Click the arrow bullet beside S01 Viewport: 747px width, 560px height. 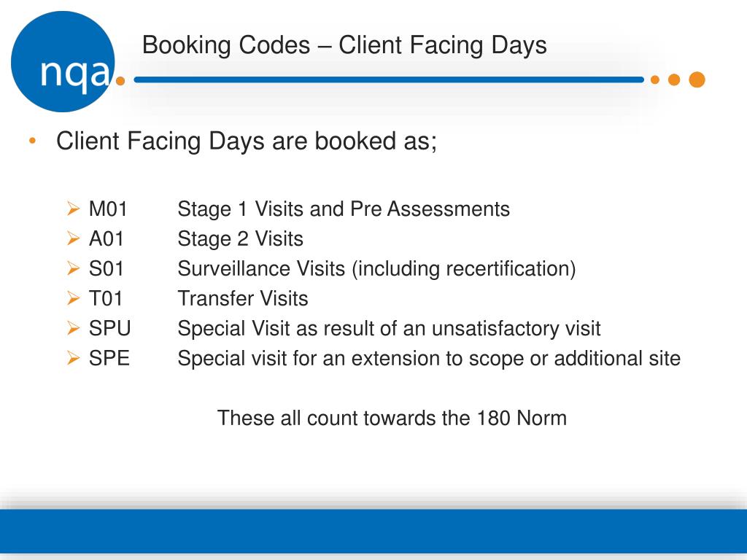point(74,268)
